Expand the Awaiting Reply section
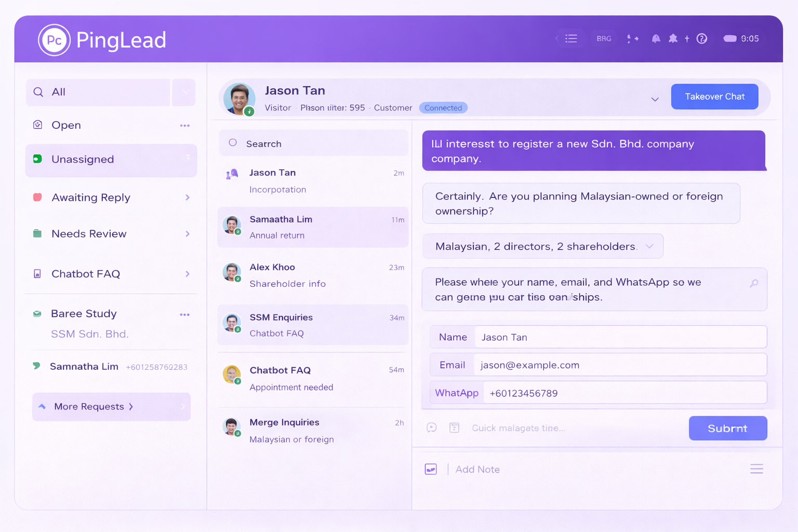The width and height of the screenshot is (798, 532). [188, 197]
